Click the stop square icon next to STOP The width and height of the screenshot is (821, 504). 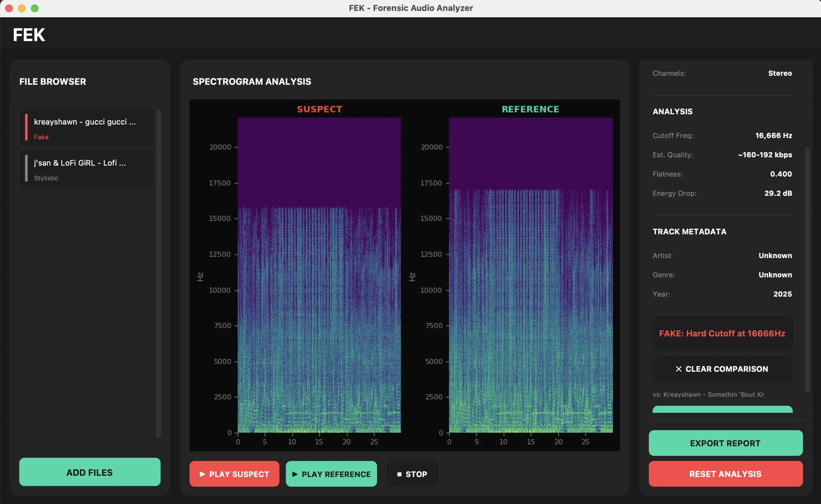click(x=400, y=474)
